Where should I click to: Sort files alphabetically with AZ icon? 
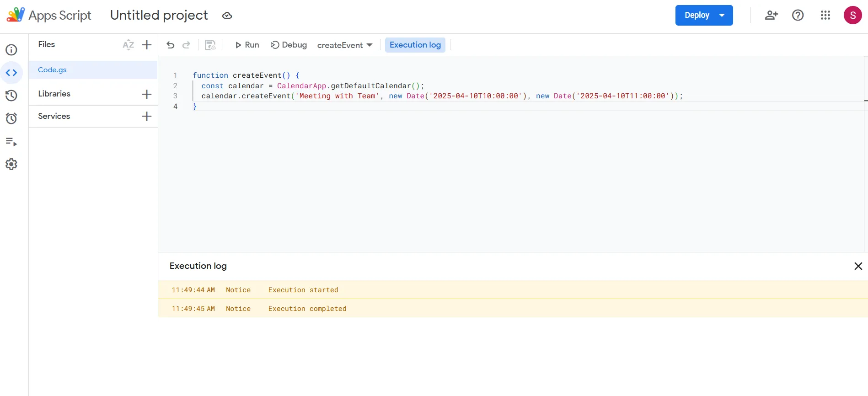tap(129, 45)
